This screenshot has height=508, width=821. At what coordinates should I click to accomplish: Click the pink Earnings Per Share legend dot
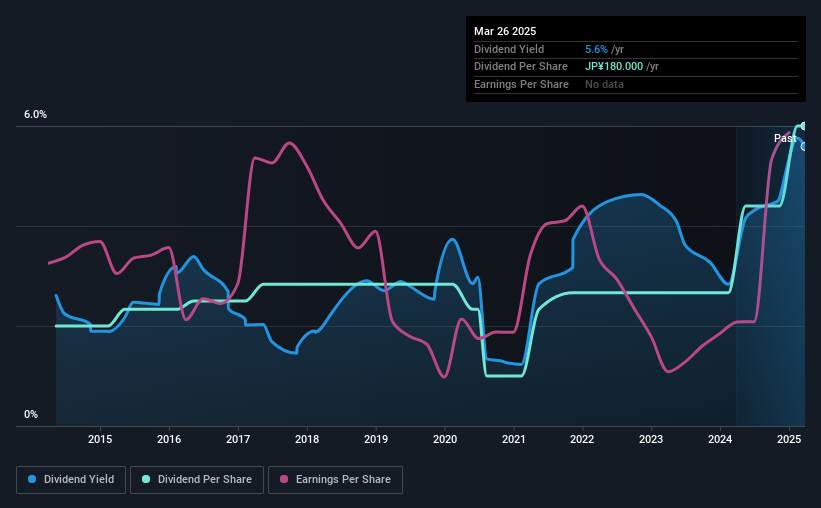(284, 479)
